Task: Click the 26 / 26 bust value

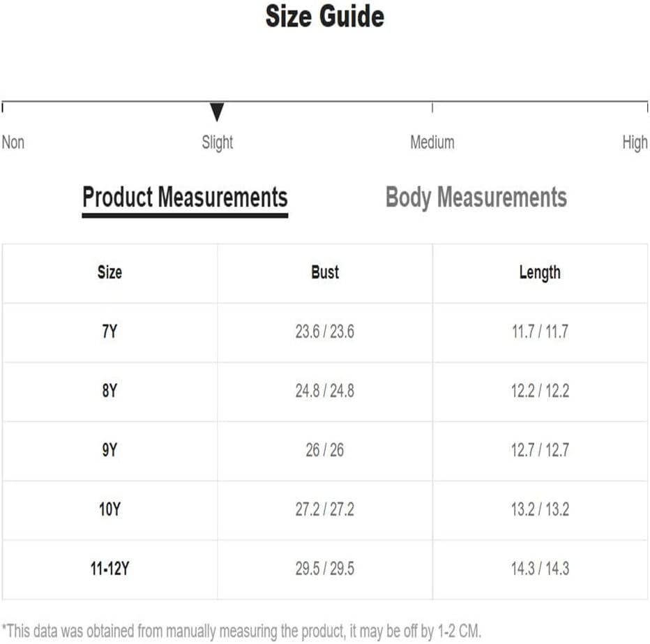Action: [325, 450]
